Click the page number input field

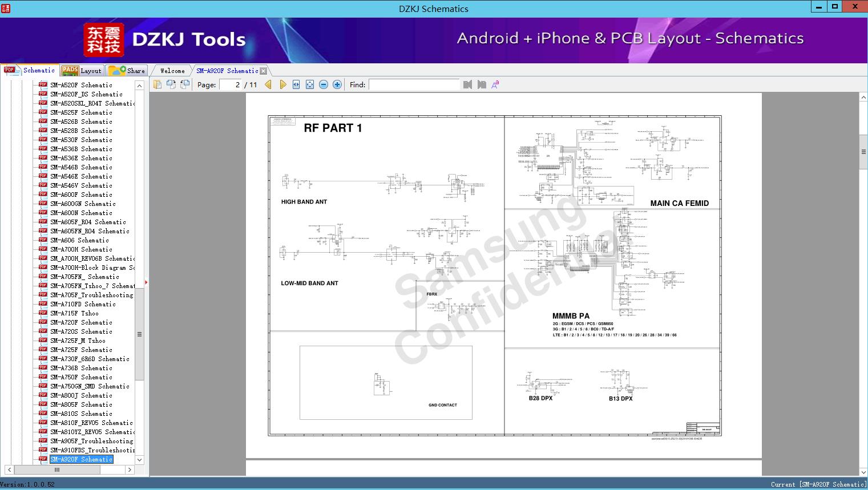(x=231, y=84)
